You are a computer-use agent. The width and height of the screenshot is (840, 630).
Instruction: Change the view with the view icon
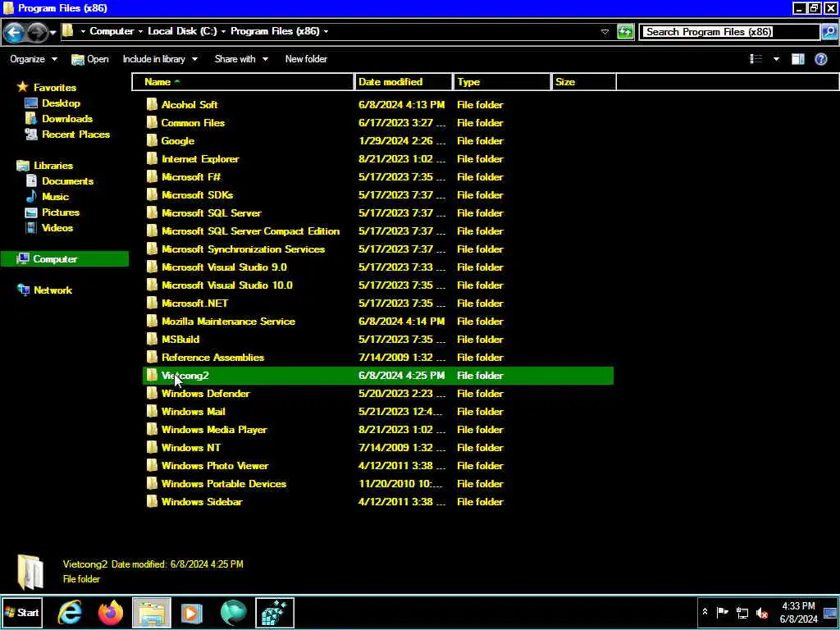(x=756, y=59)
